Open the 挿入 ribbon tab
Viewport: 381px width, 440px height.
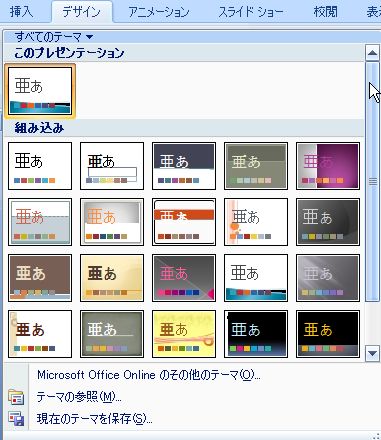pyautogui.click(x=21, y=12)
